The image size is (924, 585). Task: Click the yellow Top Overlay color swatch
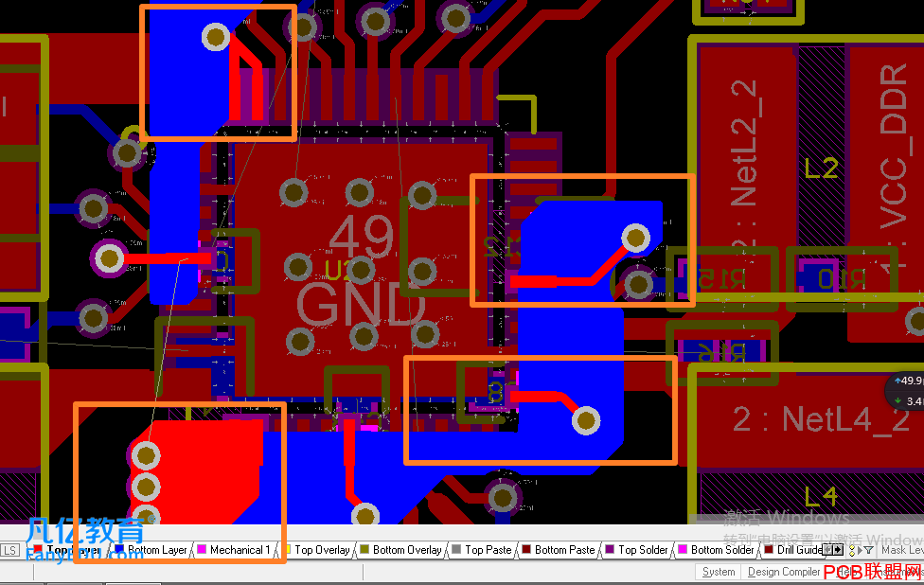point(288,550)
